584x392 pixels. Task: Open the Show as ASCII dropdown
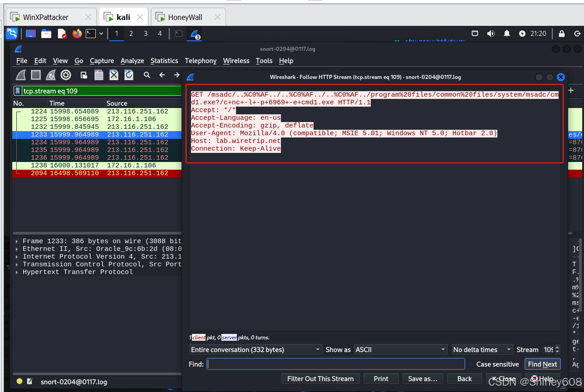click(x=401, y=350)
